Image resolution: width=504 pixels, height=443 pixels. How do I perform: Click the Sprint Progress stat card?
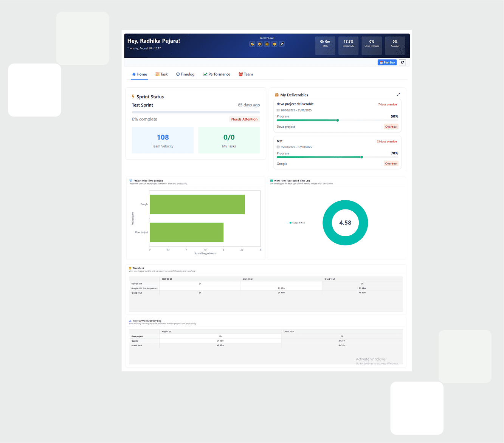372,46
